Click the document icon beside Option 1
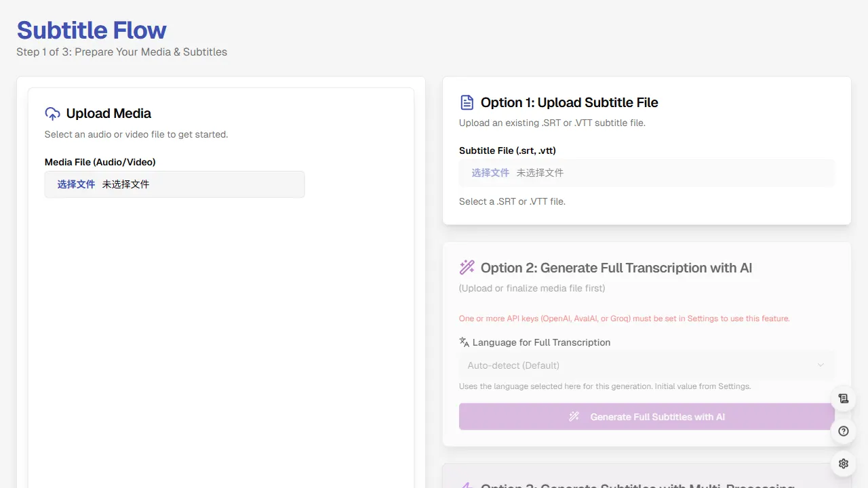This screenshot has height=488, width=868. coord(467,102)
